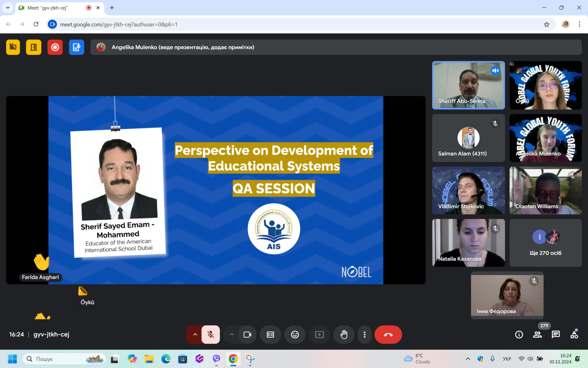Screen dimensions: 588x368
Task: Open a new browser tab
Action: coord(112,8)
